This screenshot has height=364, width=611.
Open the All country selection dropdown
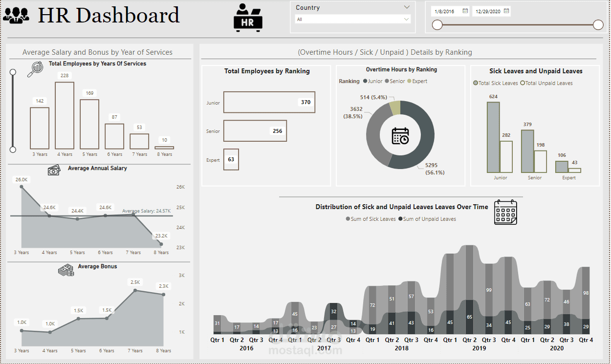406,20
